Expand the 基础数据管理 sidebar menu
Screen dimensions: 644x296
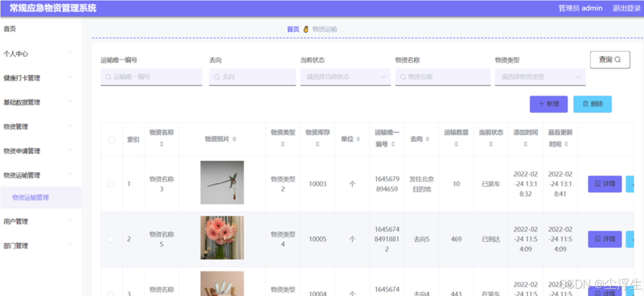pyautogui.click(x=41, y=103)
